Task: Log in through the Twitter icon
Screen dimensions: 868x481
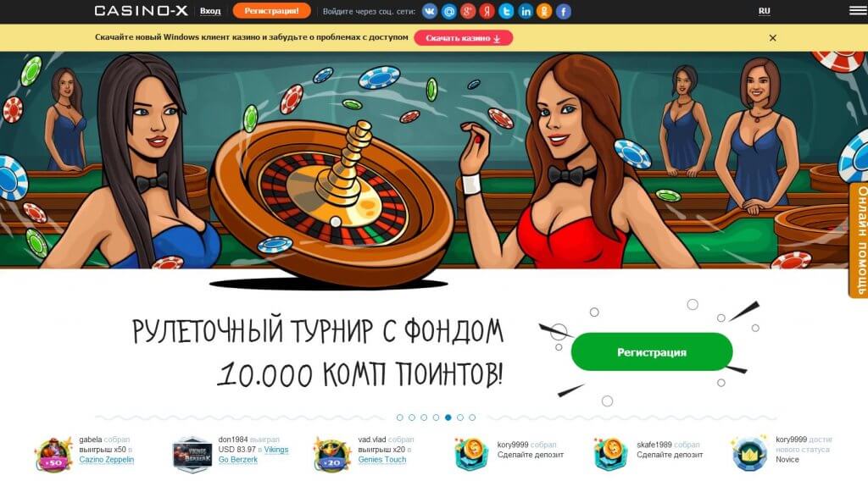Action: 506,11
